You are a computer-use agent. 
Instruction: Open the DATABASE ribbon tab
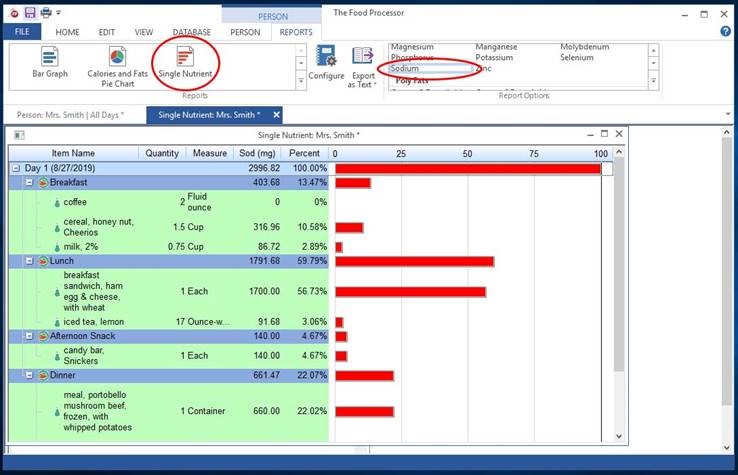pyautogui.click(x=191, y=32)
